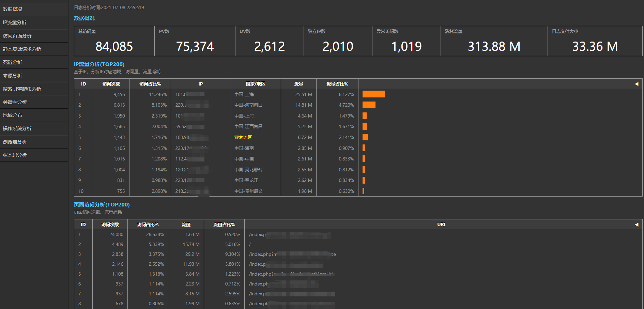The image size is (644, 309).
Task: Click the 14.81 M traffic cell
Action: (x=304, y=105)
